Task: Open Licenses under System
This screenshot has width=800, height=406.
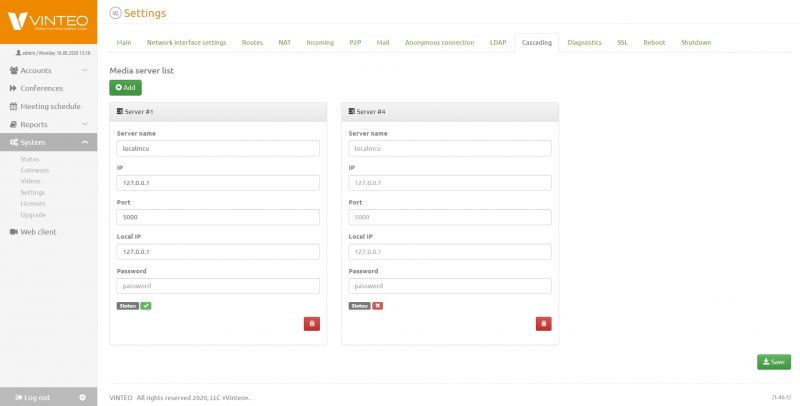Action: [33, 203]
